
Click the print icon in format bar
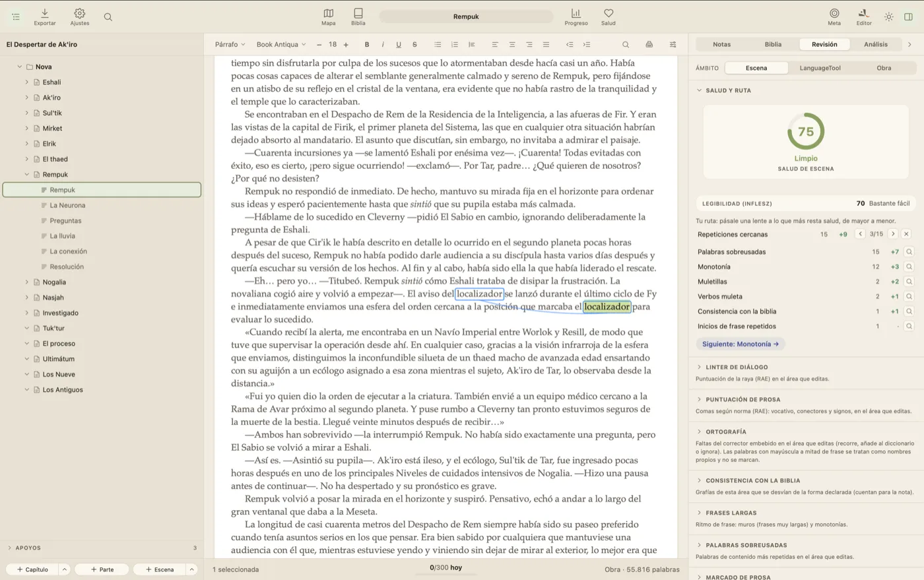pos(649,45)
